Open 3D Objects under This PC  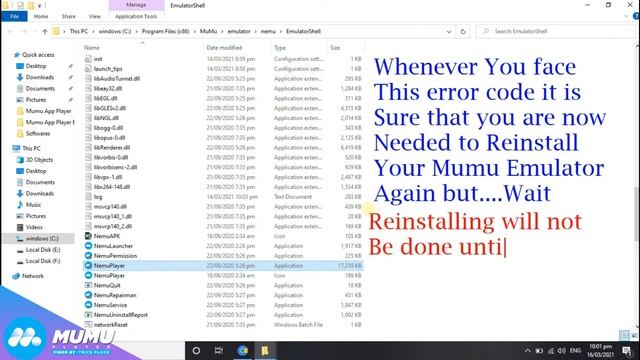coord(39,160)
